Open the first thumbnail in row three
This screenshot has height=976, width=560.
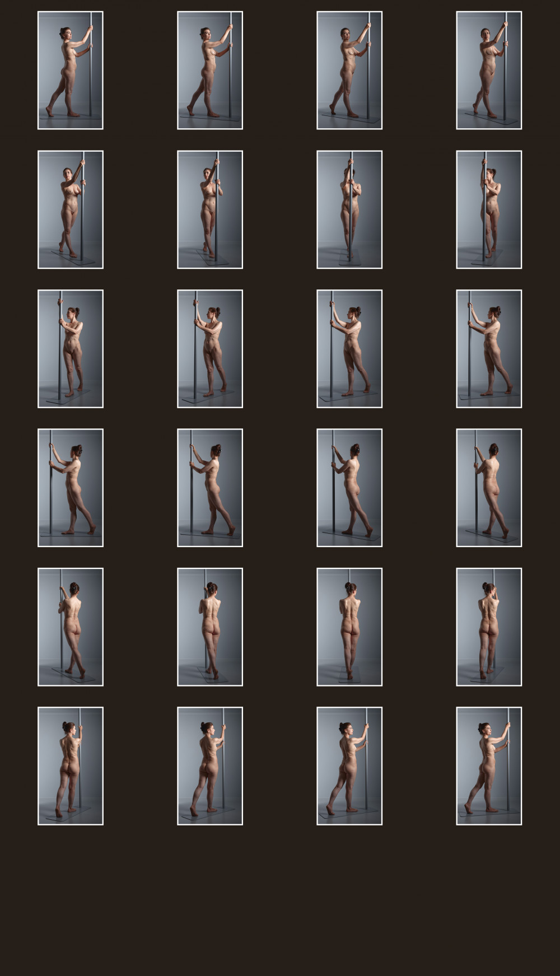pos(71,349)
